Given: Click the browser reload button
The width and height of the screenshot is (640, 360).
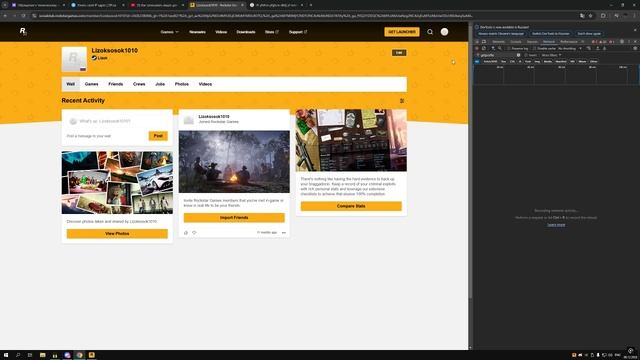Looking at the screenshot, I should click(x=23, y=16).
